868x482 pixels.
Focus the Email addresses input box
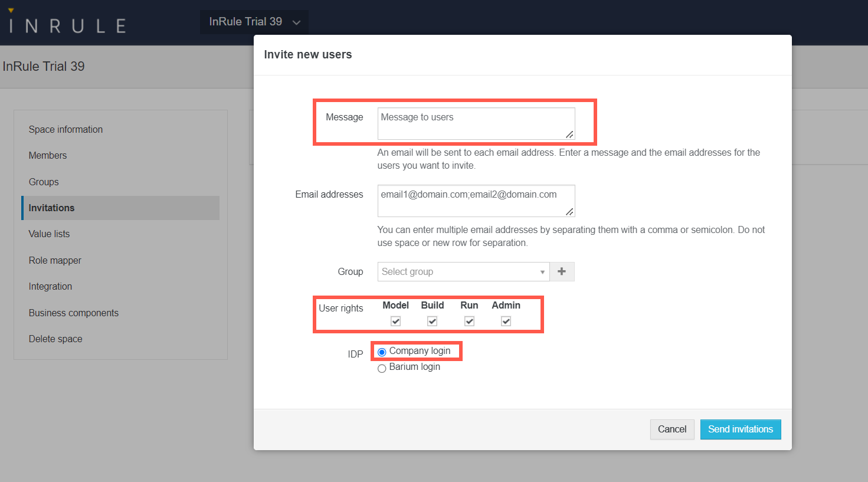click(476, 201)
